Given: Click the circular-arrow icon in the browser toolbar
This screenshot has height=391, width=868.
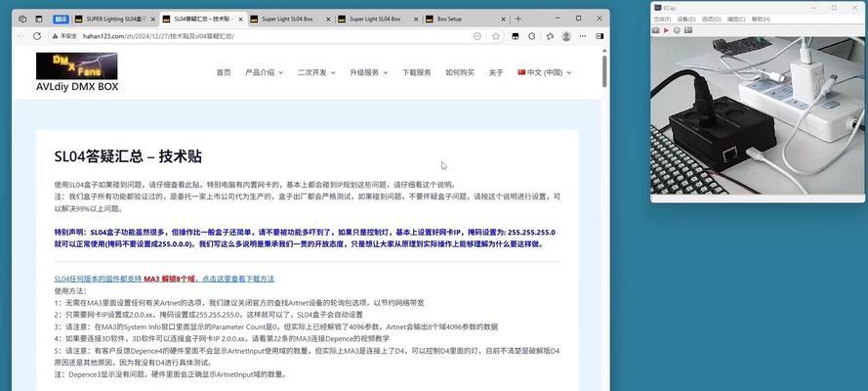Looking at the screenshot, I should click(532, 36).
